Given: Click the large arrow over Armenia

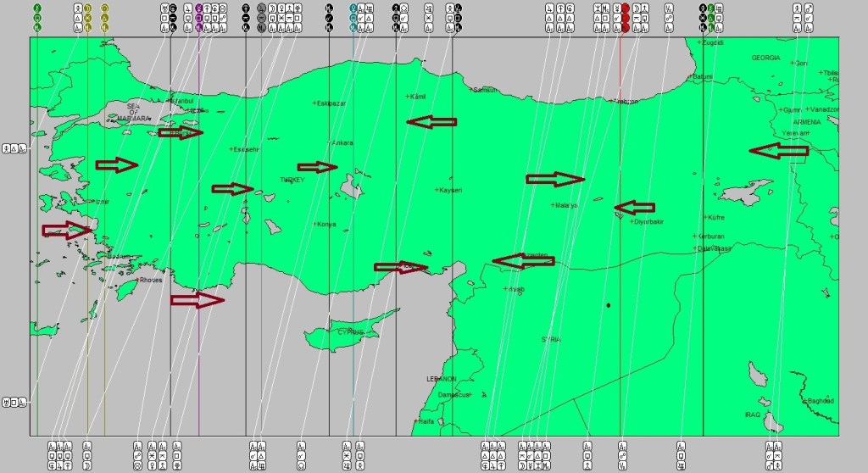Looking at the screenshot, I should pyautogui.click(x=778, y=151).
